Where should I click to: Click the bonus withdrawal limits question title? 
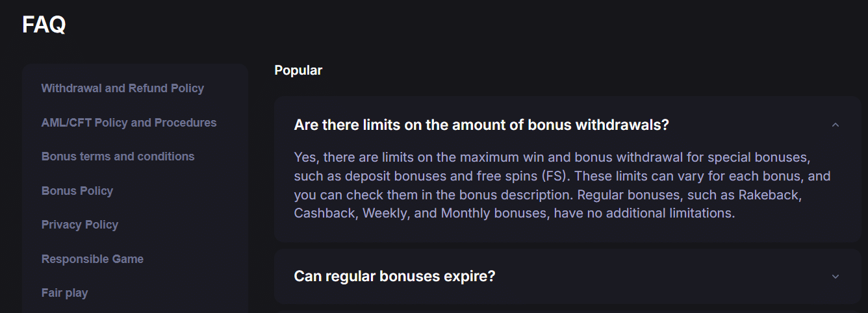481,125
